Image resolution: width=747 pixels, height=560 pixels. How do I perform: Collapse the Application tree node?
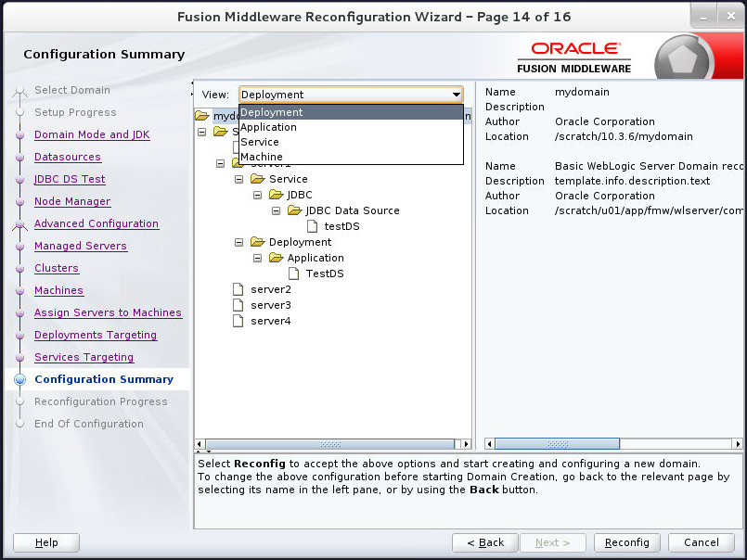pyautogui.click(x=257, y=258)
